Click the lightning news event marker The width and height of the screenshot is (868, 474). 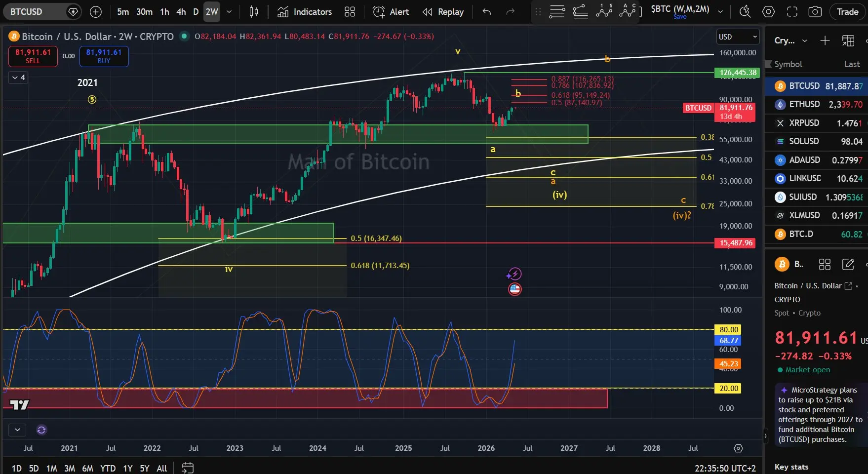click(514, 274)
